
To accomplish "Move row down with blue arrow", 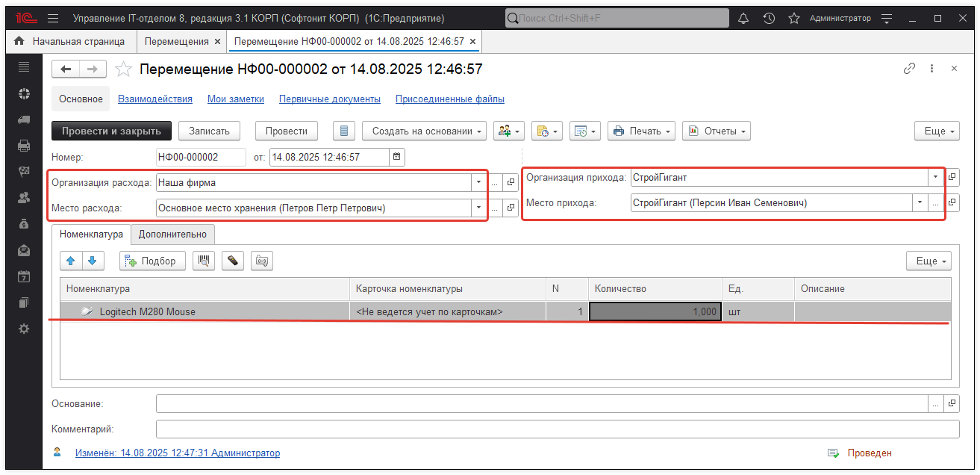I will (x=93, y=261).
